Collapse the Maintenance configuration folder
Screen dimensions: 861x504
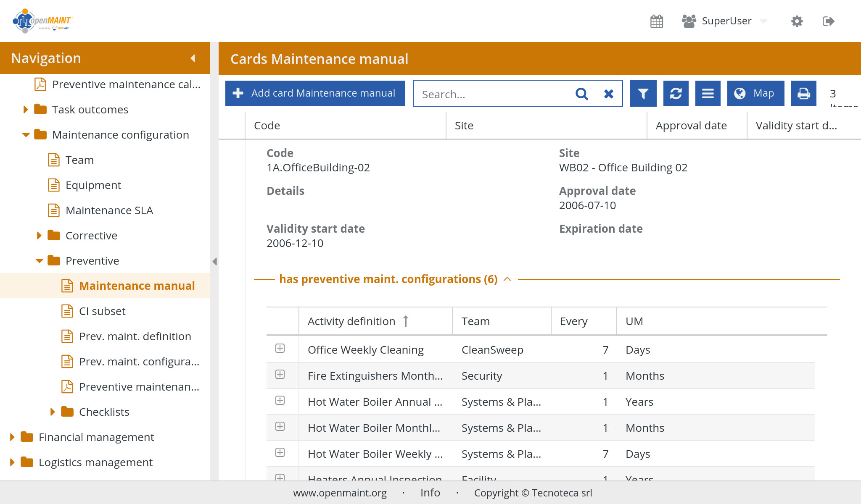(26, 135)
